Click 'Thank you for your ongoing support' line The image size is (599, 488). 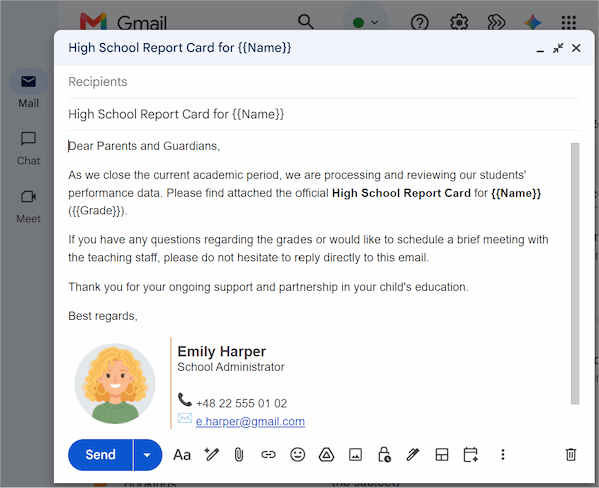[x=268, y=287]
